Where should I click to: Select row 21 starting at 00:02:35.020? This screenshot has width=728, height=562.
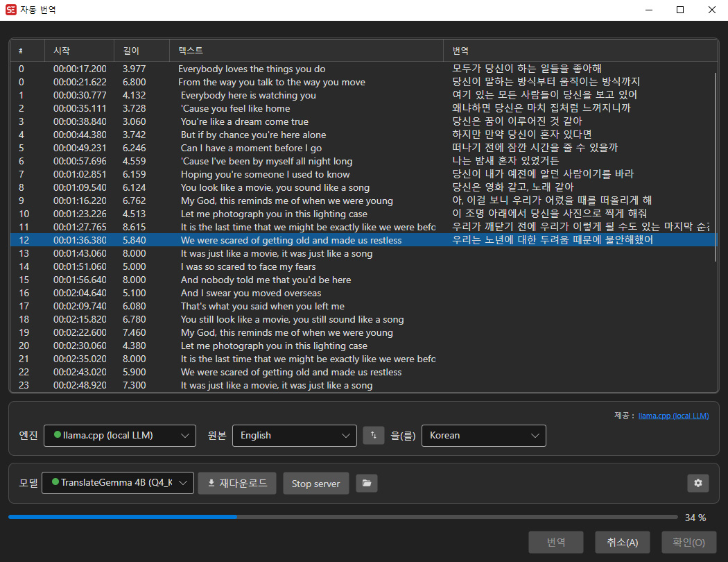click(362, 359)
